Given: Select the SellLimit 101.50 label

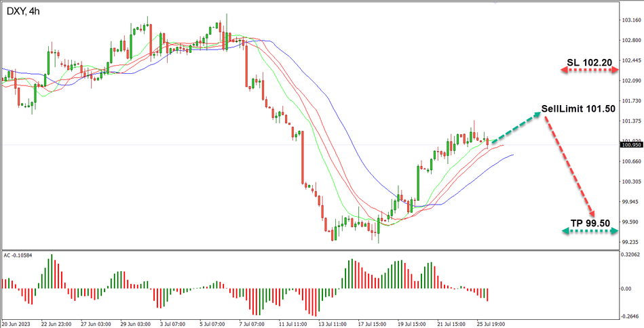Looking at the screenshot, I should [577, 109].
